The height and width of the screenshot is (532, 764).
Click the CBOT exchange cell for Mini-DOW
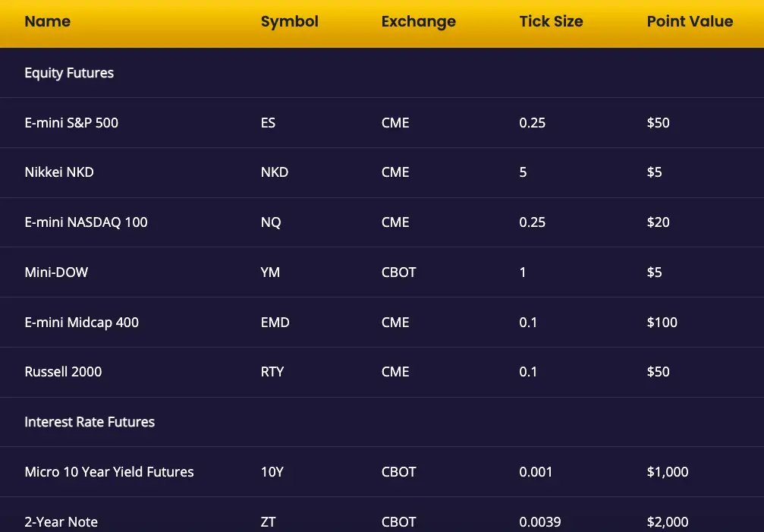398,272
